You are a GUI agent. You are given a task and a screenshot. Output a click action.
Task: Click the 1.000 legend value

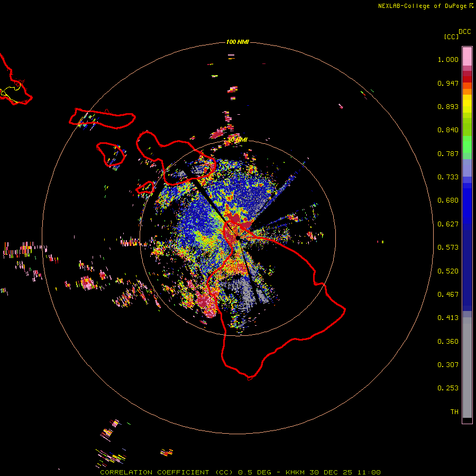click(x=448, y=59)
